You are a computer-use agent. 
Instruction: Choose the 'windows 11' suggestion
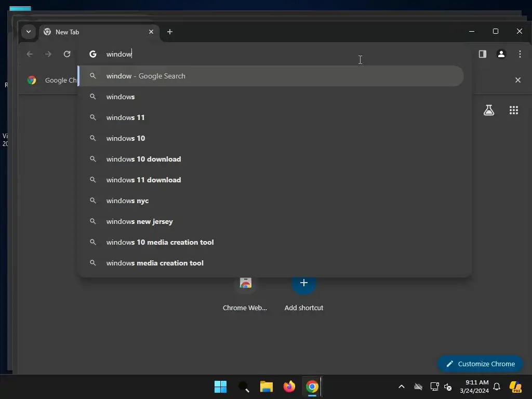[x=271, y=117]
